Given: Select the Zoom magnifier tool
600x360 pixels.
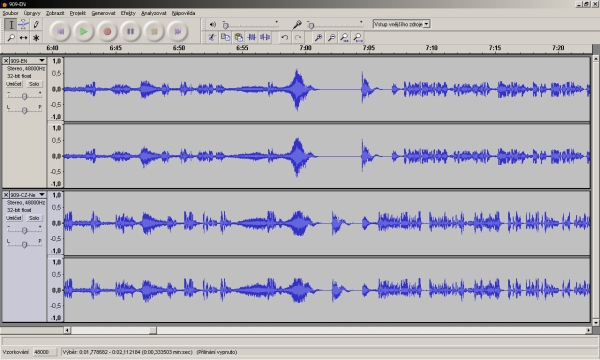Looking at the screenshot, I should [11, 37].
